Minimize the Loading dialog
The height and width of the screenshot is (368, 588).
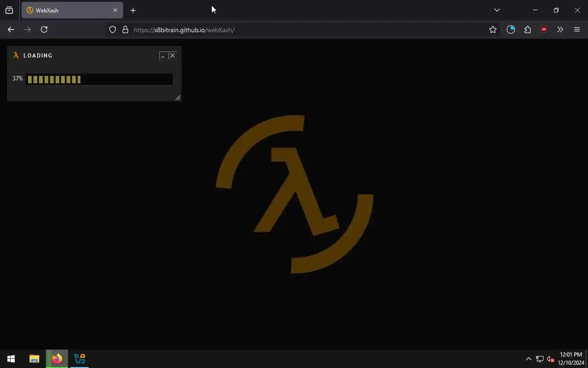[x=162, y=55]
